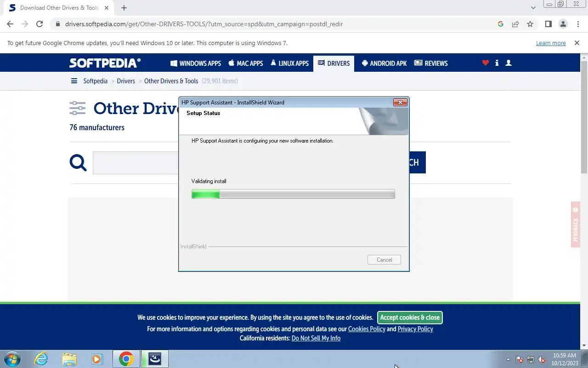The height and width of the screenshot is (368, 588).
Task: Open the FEEDBACK side tab
Action: click(575, 224)
